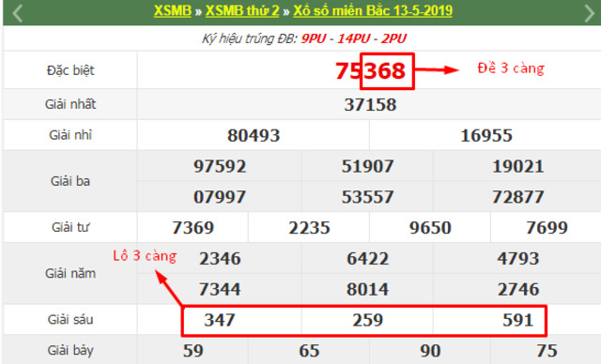
Task: Select Giải ba number 51907
Action: pyautogui.click(x=367, y=166)
